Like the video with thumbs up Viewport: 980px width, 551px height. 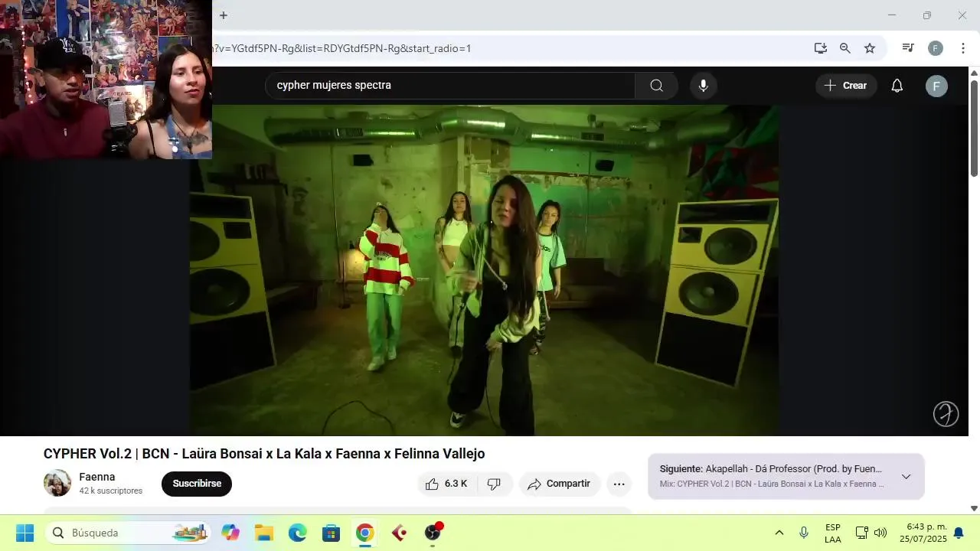447,484
